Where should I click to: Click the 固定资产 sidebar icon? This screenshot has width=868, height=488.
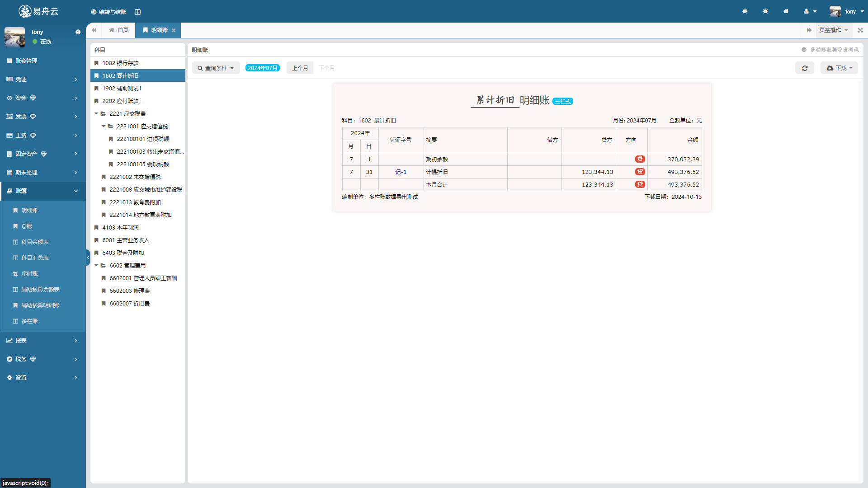point(9,154)
